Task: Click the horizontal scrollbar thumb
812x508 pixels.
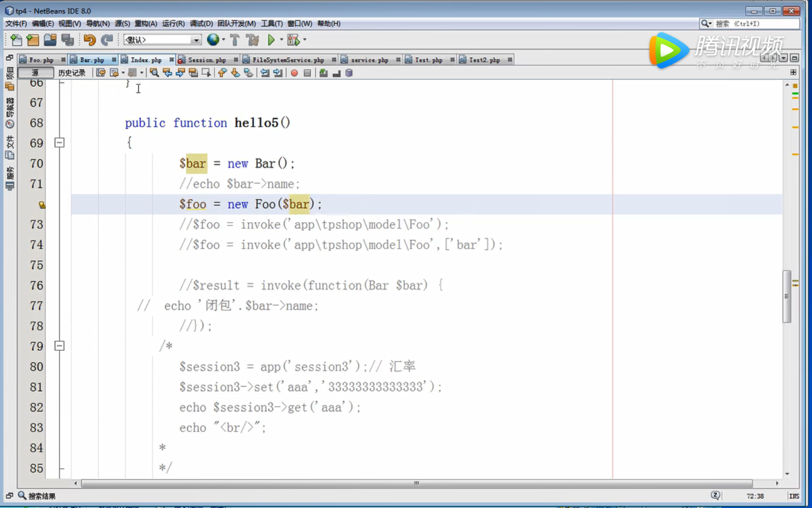Action: click(x=417, y=483)
